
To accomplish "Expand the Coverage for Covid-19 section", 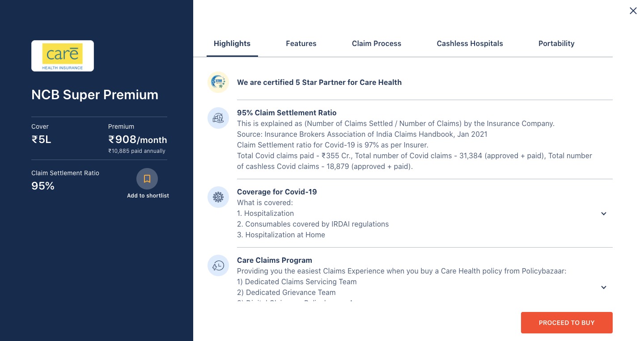I will tap(604, 214).
